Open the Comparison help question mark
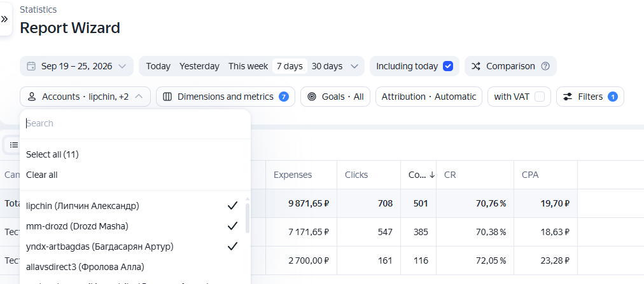Viewport: 644px width, 284px height. pos(545,66)
